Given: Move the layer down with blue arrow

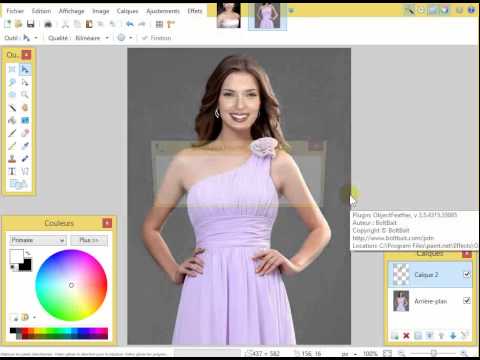Looking at the screenshot, I should (453, 335).
